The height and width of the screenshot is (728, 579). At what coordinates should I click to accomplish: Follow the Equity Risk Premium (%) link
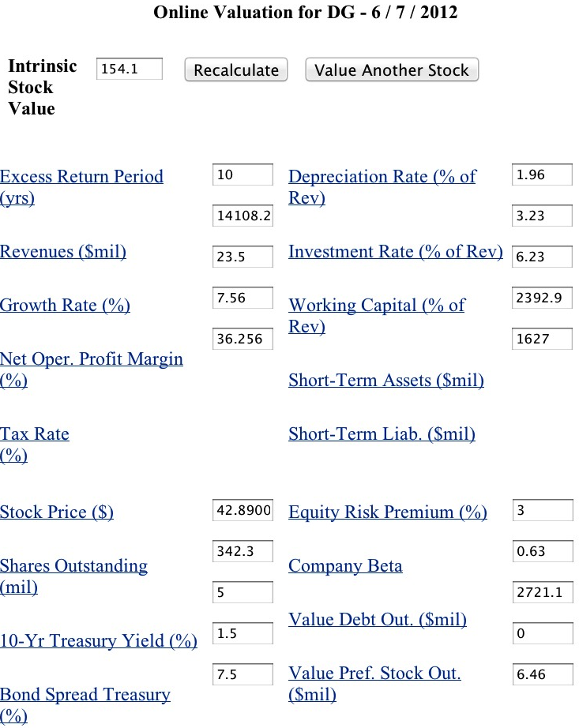(388, 512)
